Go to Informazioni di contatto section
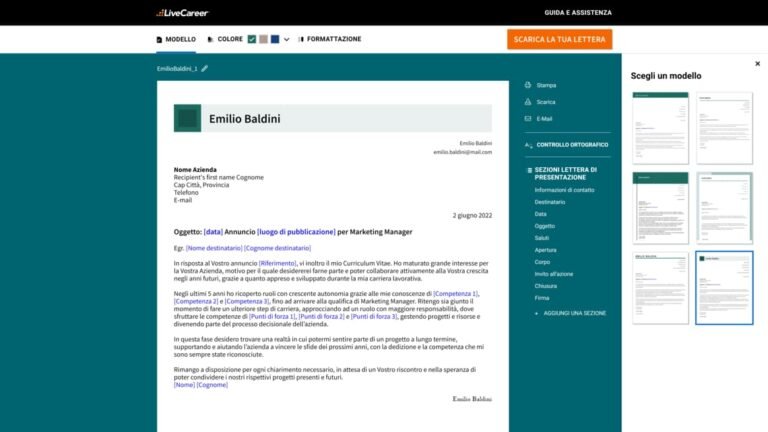 click(x=564, y=190)
